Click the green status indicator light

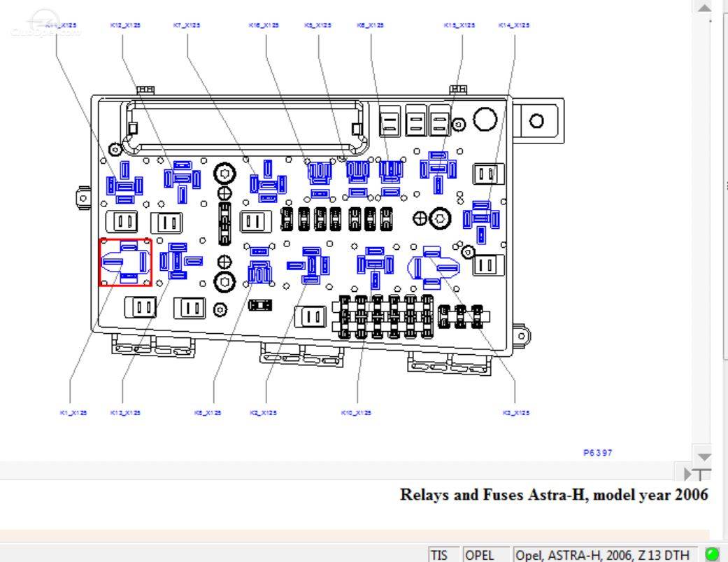coord(711,554)
